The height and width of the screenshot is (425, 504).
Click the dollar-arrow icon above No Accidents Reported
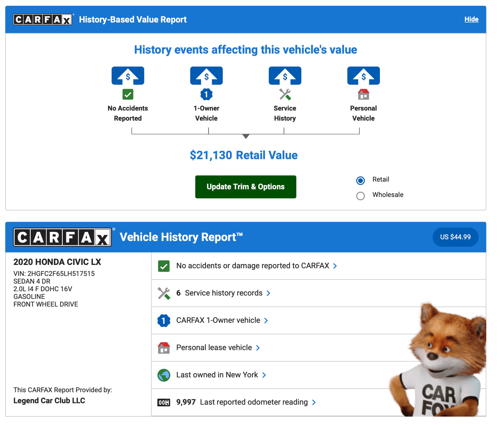click(x=128, y=76)
